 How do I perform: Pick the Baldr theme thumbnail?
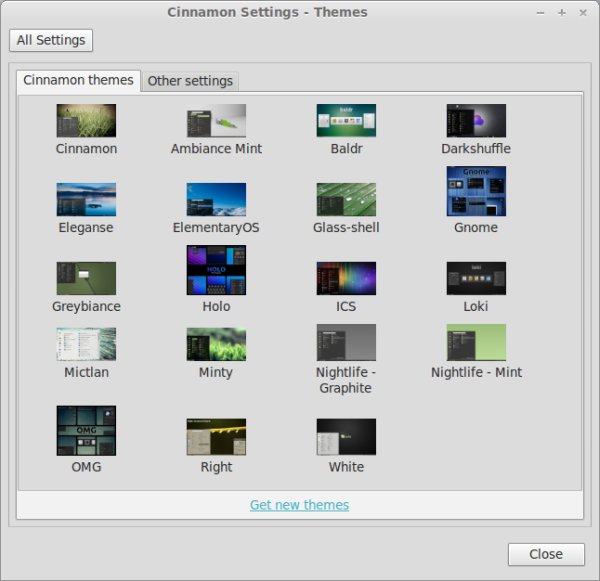tap(346, 121)
